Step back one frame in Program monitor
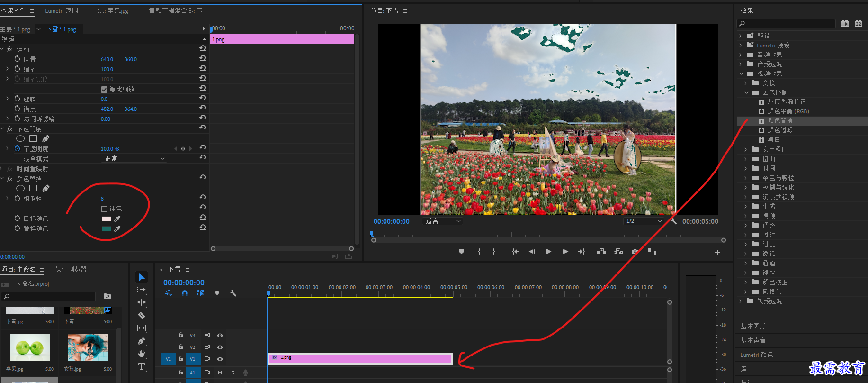The image size is (868, 383). click(532, 252)
